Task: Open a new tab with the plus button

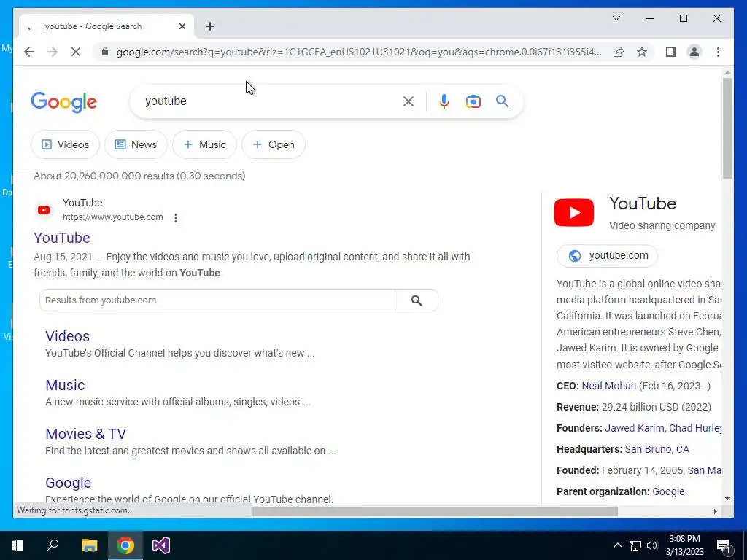Action: coord(210,26)
